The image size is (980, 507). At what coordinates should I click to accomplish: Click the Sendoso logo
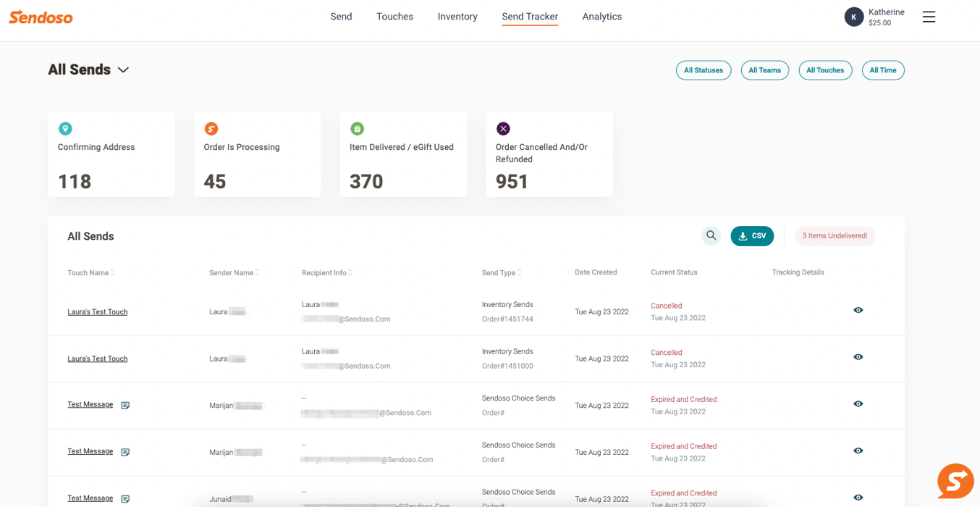click(41, 17)
